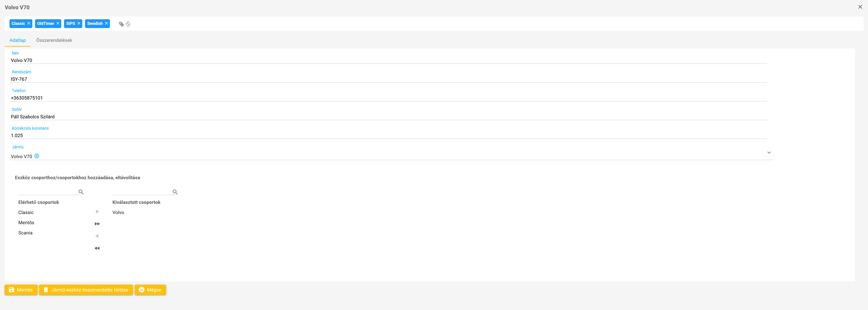
Task: Delete the SIPS tag
Action: click(x=79, y=24)
